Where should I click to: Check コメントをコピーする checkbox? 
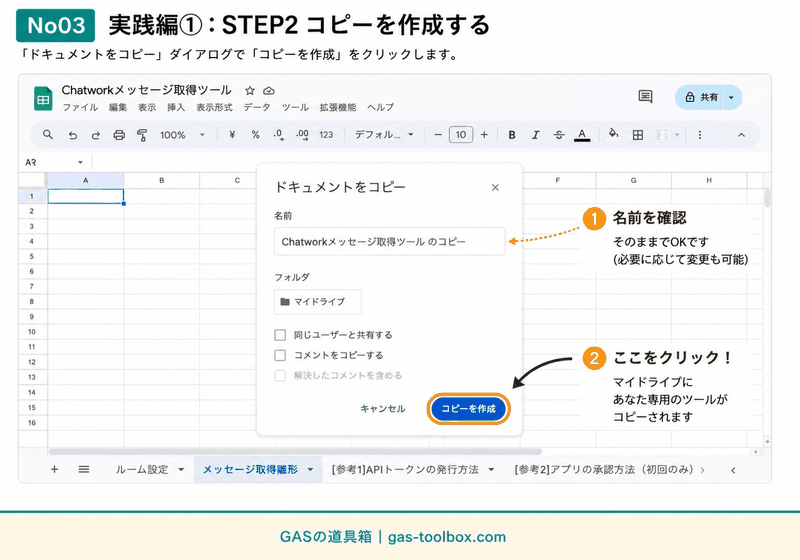280,355
